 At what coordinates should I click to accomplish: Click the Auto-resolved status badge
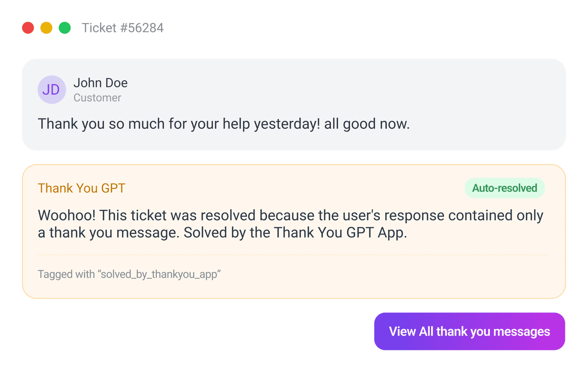(x=505, y=188)
